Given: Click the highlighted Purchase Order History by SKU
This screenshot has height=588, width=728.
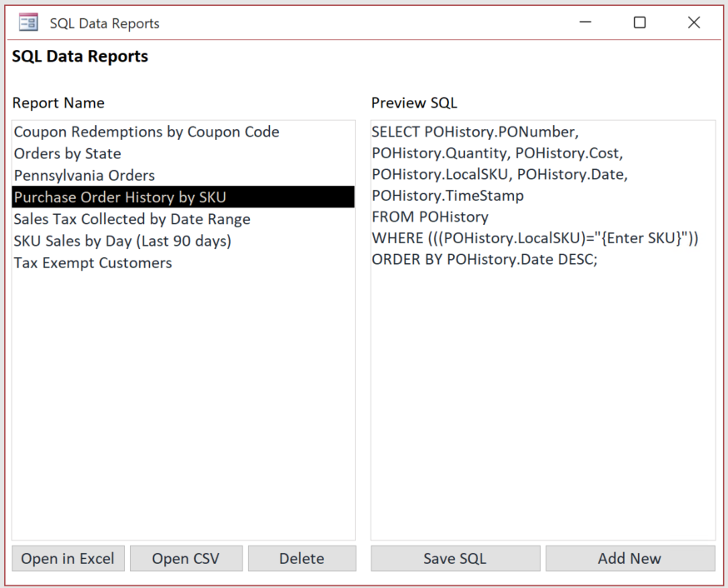Looking at the screenshot, I should pyautogui.click(x=120, y=197).
